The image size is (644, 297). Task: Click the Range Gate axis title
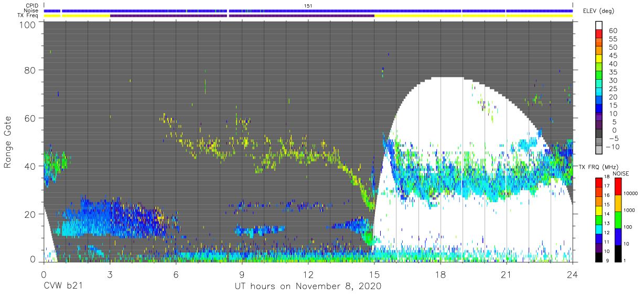(x=8, y=142)
